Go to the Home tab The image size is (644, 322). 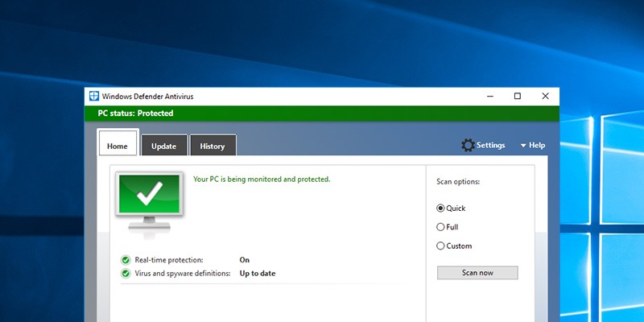pyautogui.click(x=118, y=145)
